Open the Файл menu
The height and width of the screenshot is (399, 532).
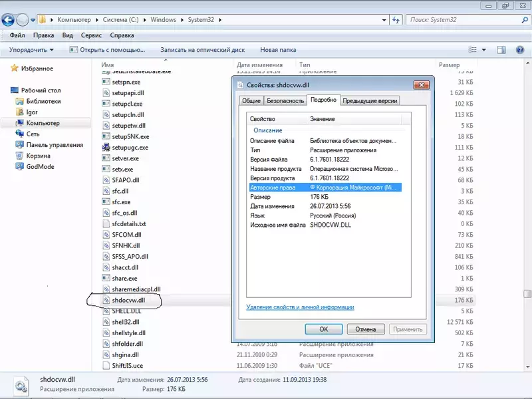(17, 35)
